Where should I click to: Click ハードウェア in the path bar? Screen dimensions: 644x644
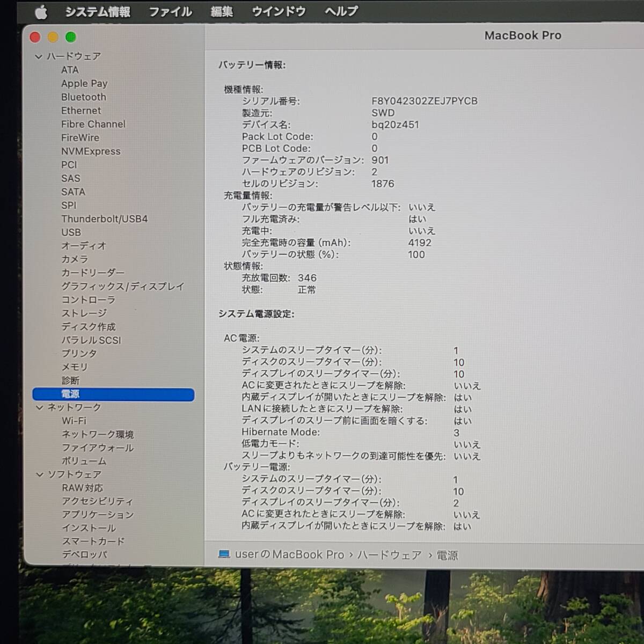tap(390, 555)
